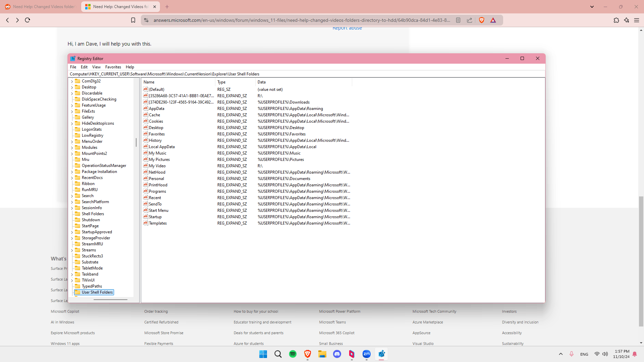
Task: Open the View menu in Registry Editor
Action: pyautogui.click(x=96, y=67)
